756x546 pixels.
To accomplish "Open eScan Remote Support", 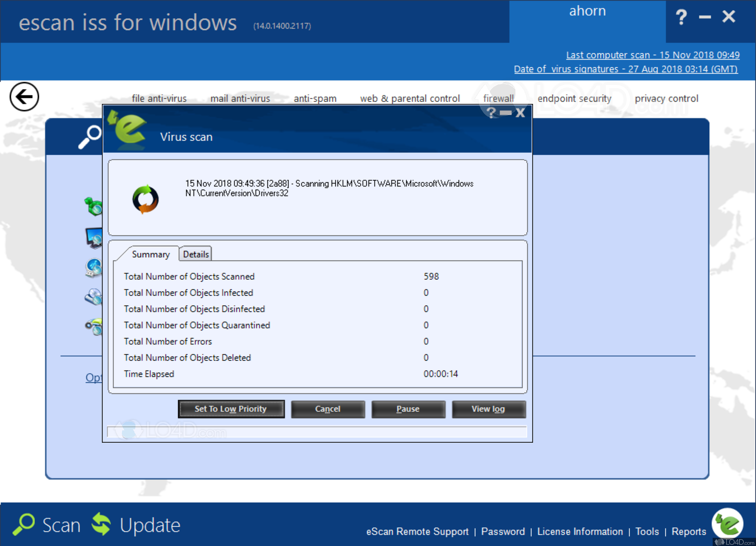I will (x=417, y=531).
